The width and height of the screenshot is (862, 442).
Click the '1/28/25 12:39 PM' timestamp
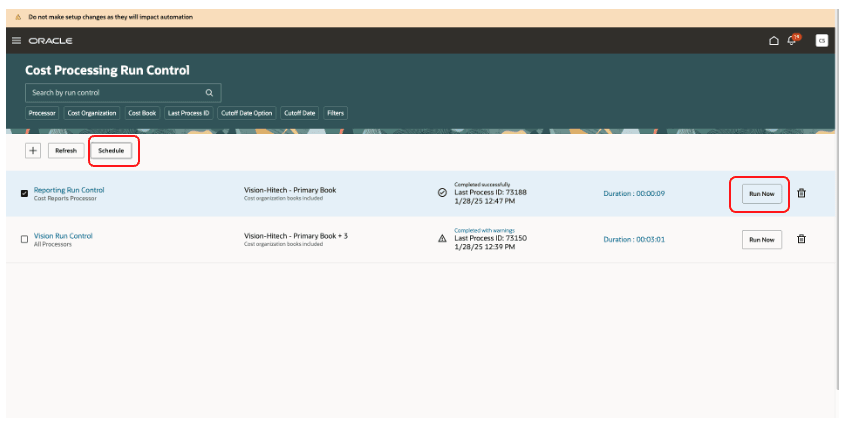(484, 247)
